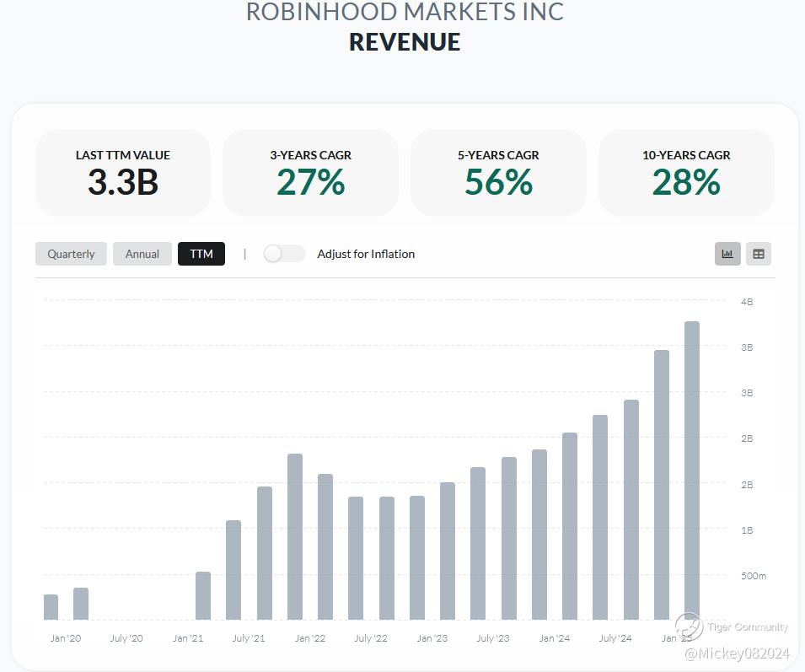The width and height of the screenshot is (805, 672).
Task: Click the "Jan '24" x-axis label
Action: point(555,638)
